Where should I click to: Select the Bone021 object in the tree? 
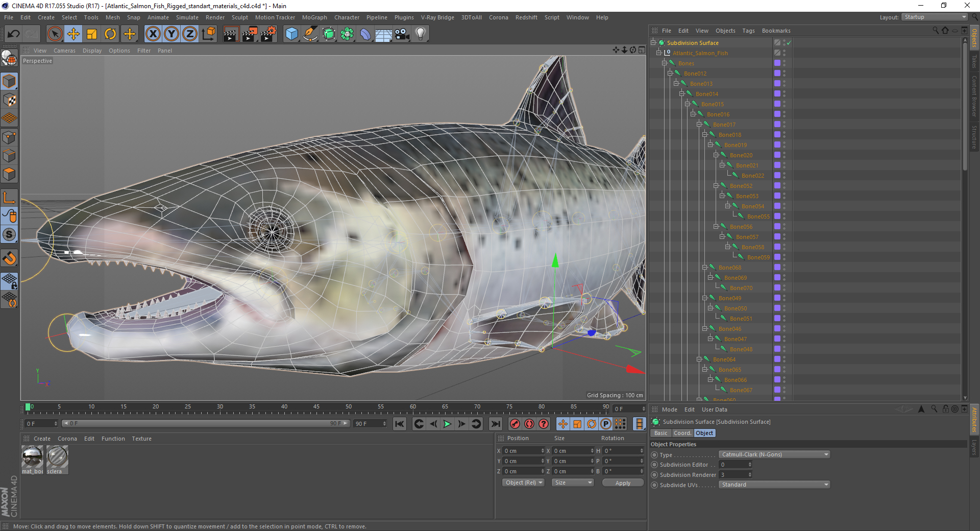click(746, 165)
